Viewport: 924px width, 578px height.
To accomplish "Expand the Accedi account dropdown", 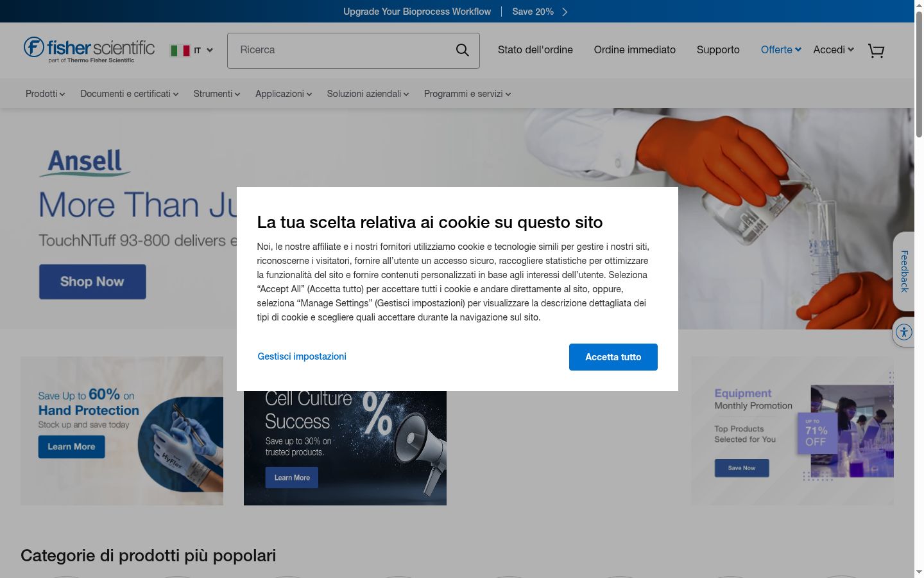I will [834, 49].
